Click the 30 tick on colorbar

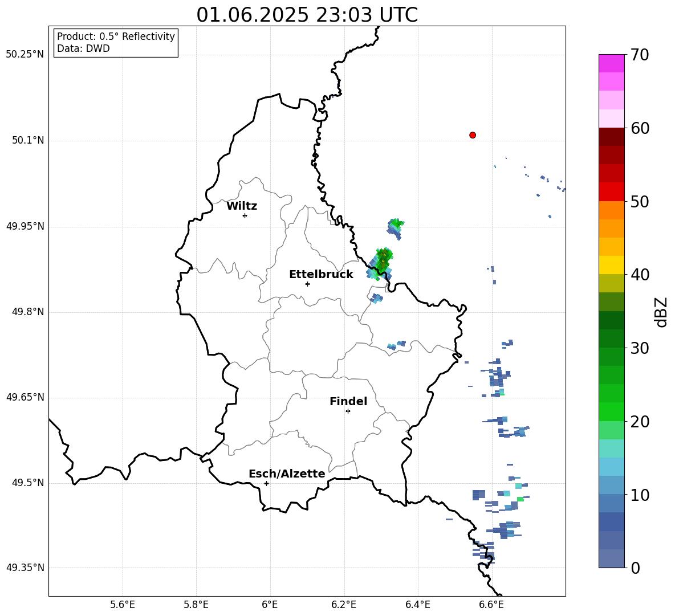click(x=640, y=348)
